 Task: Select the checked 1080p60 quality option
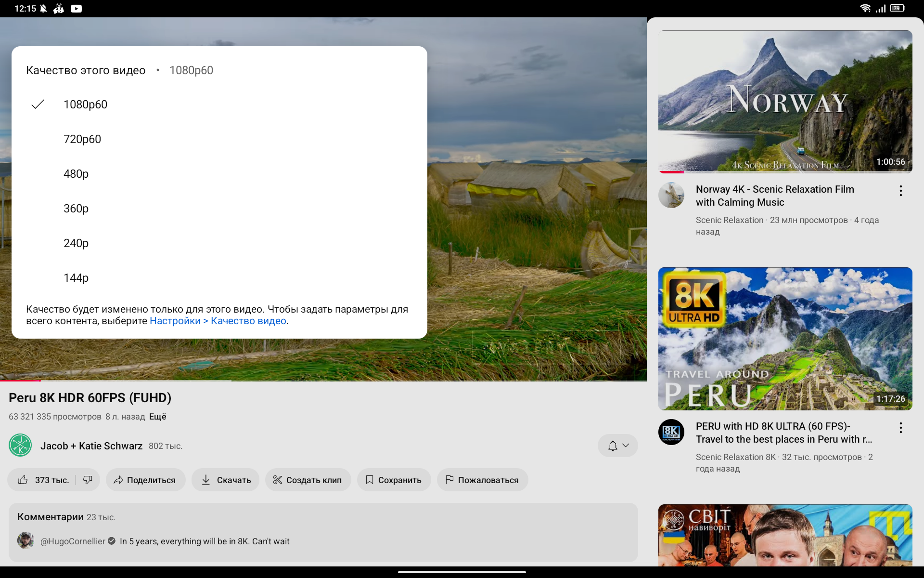[85, 105]
